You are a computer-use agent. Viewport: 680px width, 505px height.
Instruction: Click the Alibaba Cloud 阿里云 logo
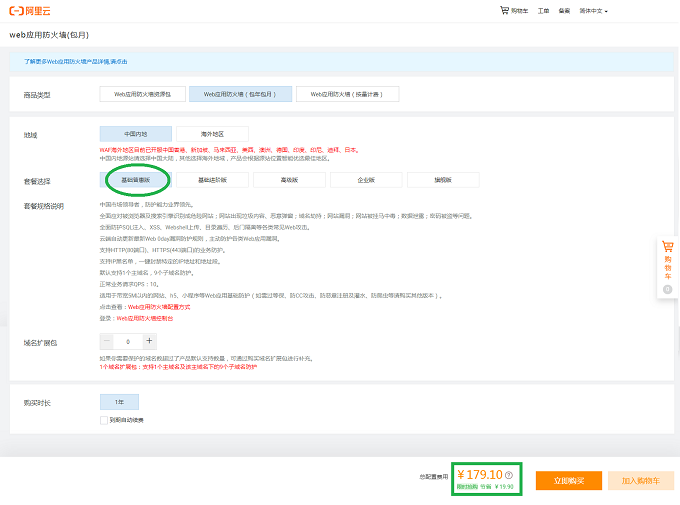pos(30,11)
